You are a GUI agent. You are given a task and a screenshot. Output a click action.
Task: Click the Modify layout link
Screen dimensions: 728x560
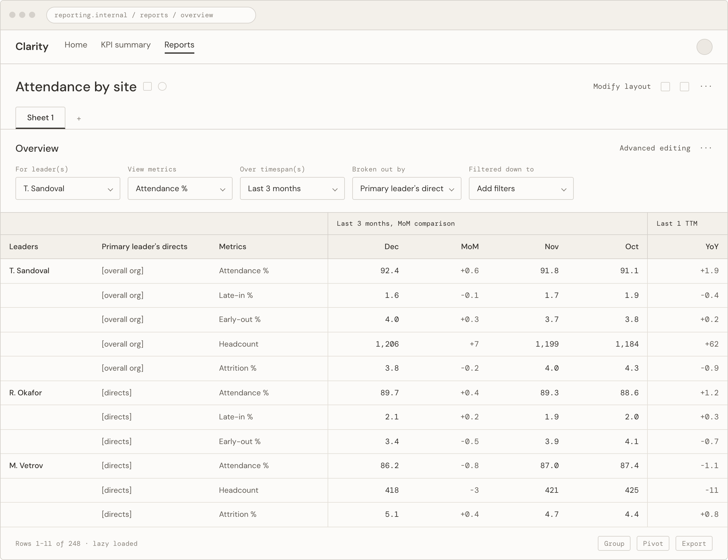pyautogui.click(x=622, y=87)
